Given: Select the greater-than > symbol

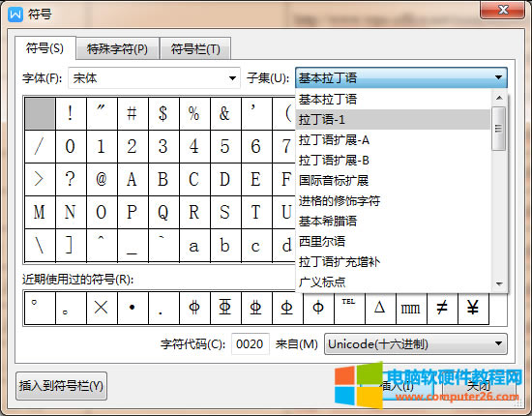Looking at the screenshot, I should (x=40, y=179).
